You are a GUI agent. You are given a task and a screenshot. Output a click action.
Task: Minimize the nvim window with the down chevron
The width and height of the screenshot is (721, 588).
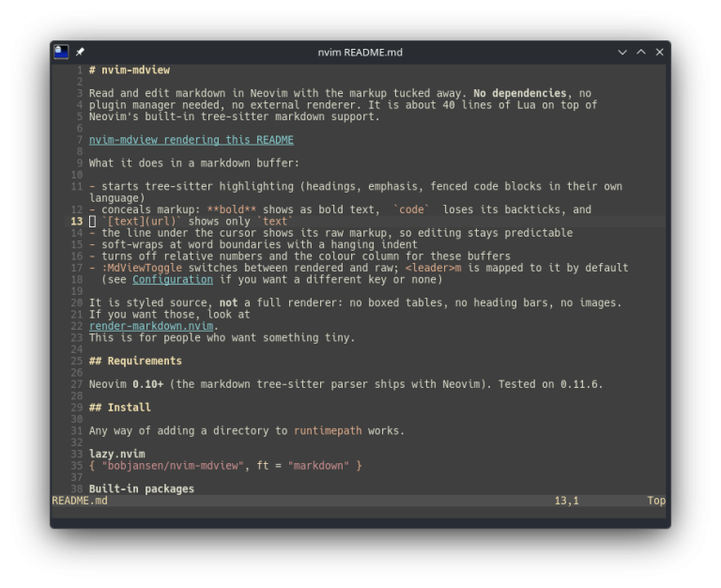click(x=622, y=52)
